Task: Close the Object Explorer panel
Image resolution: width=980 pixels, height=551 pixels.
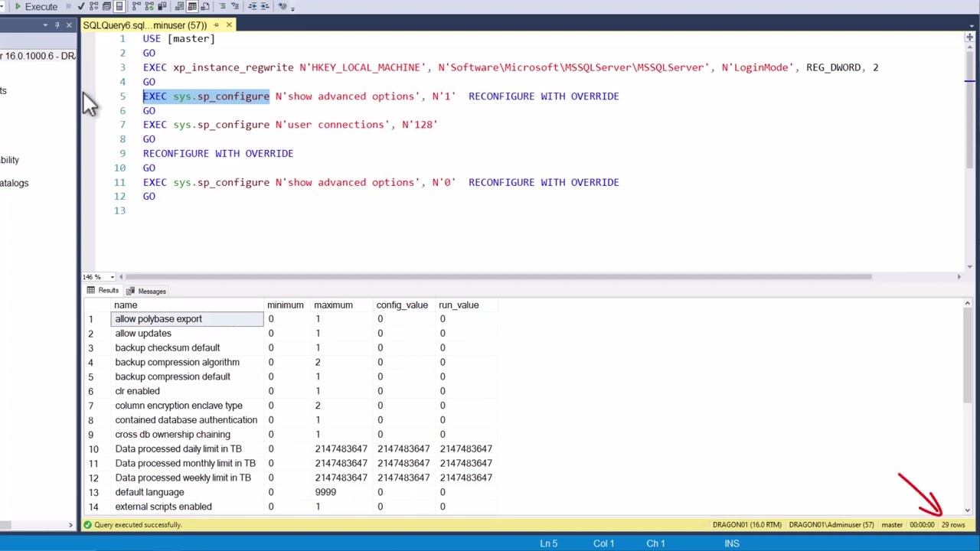Action: click(x=69, y=25)
